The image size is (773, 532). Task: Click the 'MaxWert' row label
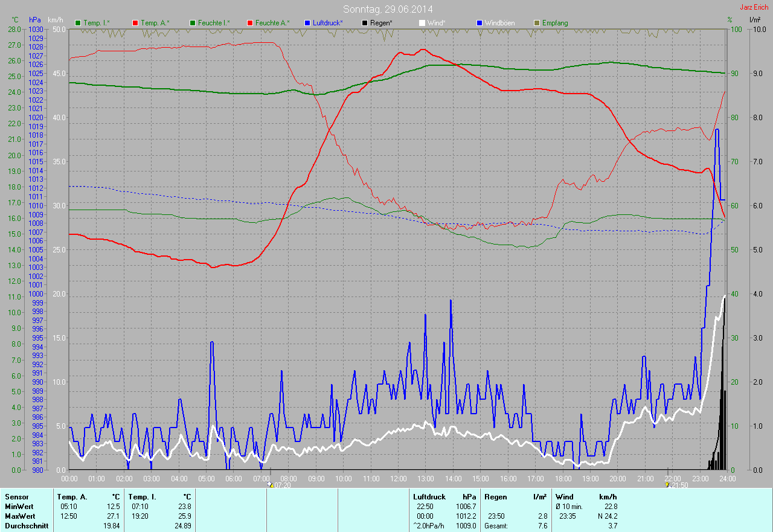coord(20,516)
